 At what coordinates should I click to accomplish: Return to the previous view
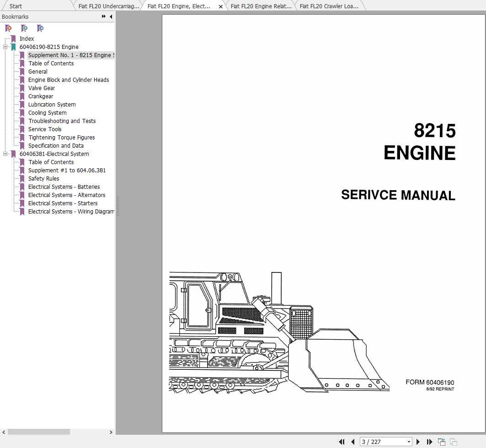coord(442,442)
